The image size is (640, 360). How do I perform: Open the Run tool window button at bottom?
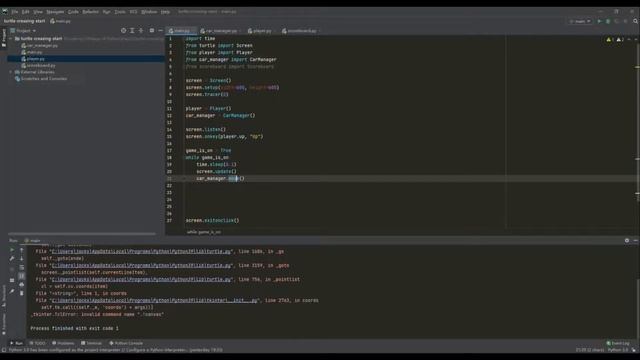pyautogui.click(x=16, y=343)
